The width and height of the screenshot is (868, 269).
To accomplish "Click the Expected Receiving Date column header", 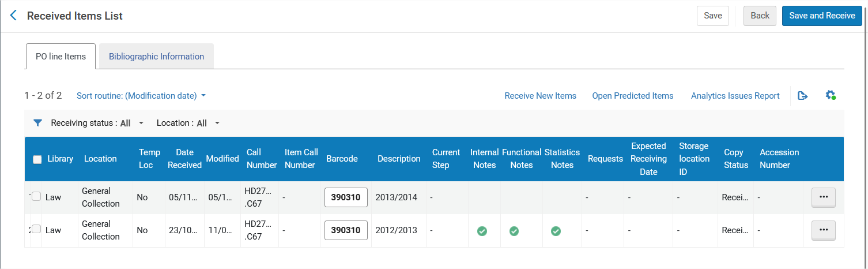I will [x=649, y=159].
